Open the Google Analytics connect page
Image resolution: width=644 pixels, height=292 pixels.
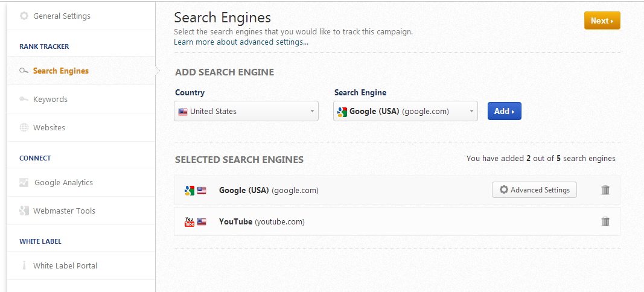tap(63, 183)
